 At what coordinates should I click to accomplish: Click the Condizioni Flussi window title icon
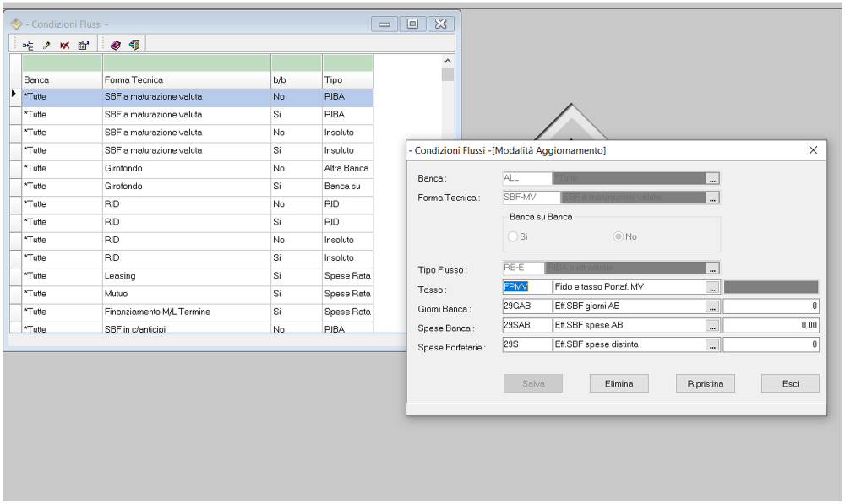pyautogui.click(x=16, y=24)
